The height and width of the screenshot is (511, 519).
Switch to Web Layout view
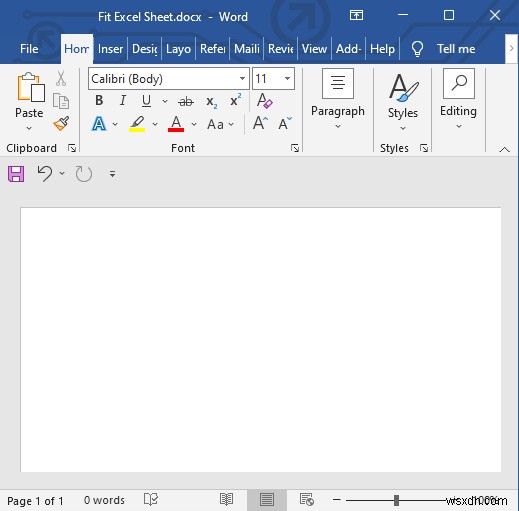pos(307,499)
